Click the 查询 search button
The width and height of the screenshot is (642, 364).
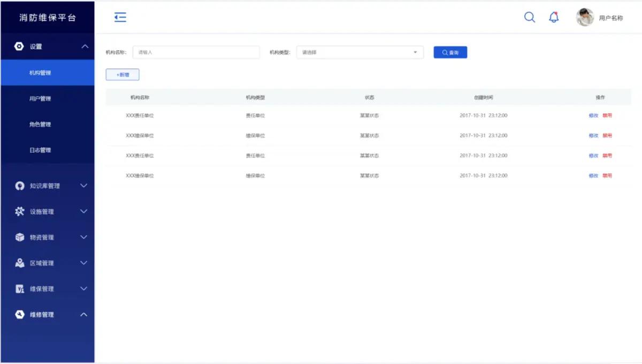(x=450, y=52)
